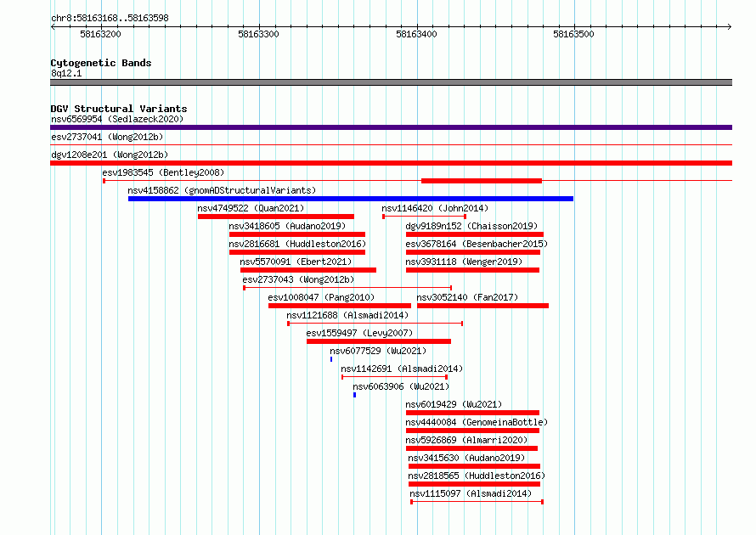Image resolution: width=756 pixels, height=535 pixels.
Task: Click the nsv3418605 (Audano2019) label
Action: [x=287, y=226]
